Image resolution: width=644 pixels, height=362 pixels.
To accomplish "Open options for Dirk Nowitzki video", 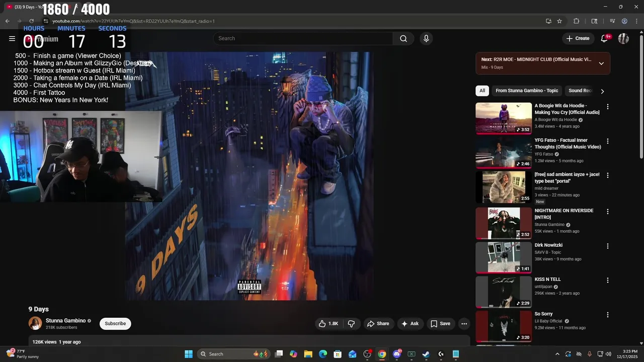I will [607, 246].
